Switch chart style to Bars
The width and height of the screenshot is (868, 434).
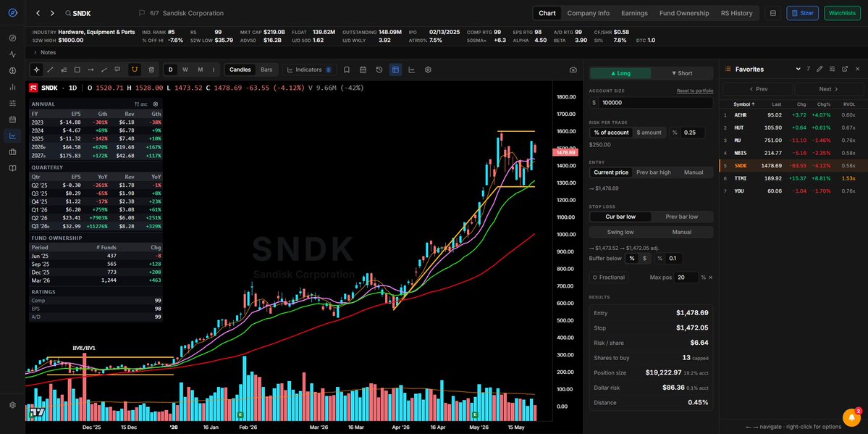[266, 70]
